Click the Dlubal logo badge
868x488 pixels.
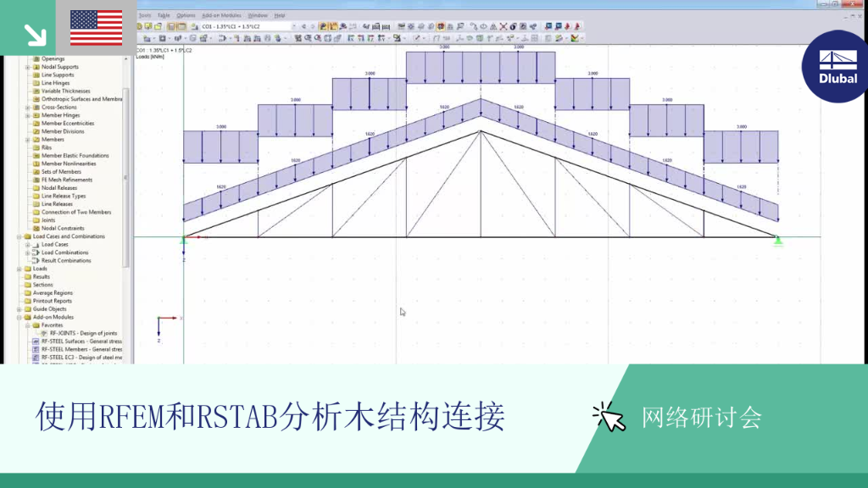[837, 66]
